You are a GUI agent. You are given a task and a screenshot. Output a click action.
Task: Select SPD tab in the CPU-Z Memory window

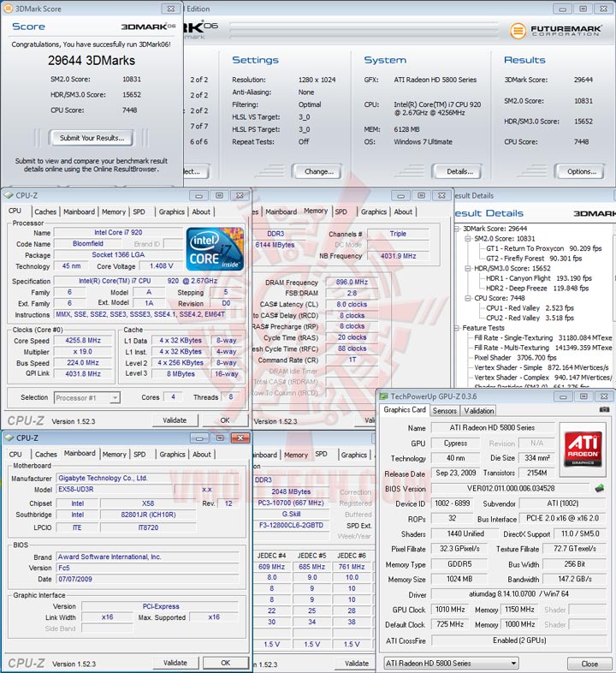point(341,211)
